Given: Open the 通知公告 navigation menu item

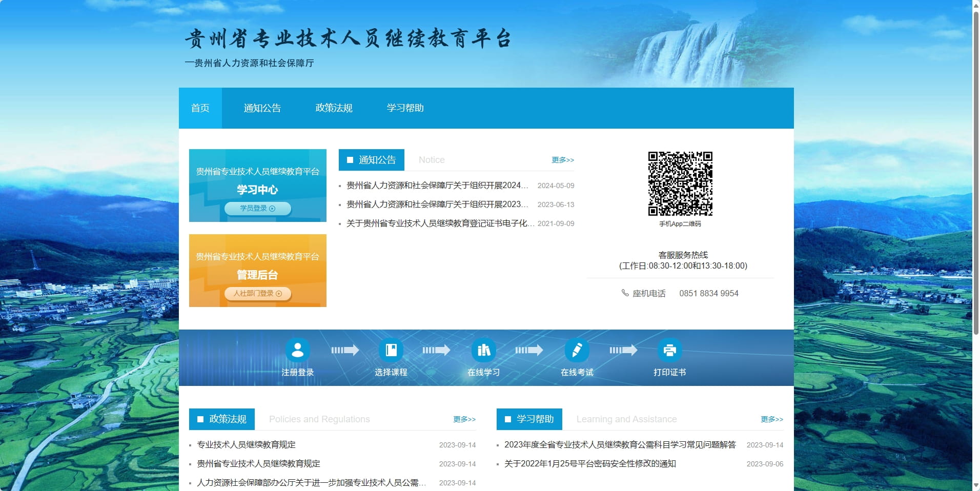Looking at the screenshot, I should (262, 108).
